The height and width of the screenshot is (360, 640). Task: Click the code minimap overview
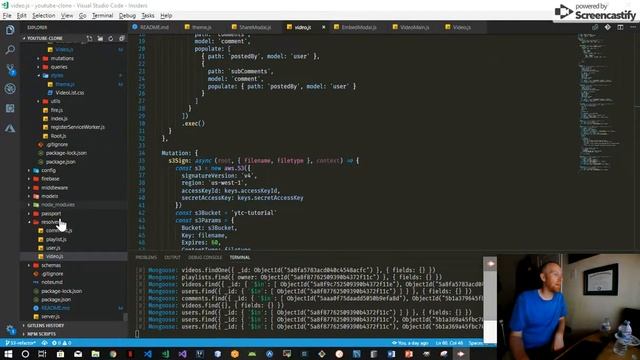[x=598, y=102]
